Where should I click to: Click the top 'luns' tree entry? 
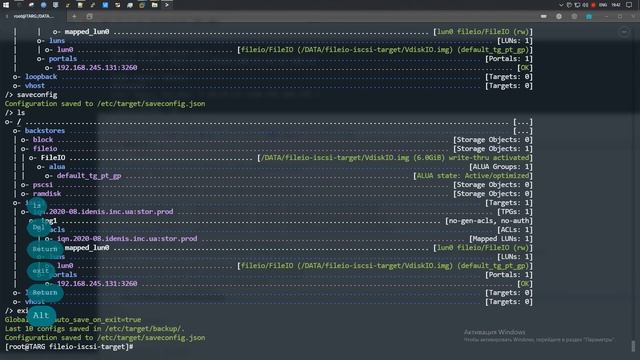pyautogui.click(x=57, y=41)
